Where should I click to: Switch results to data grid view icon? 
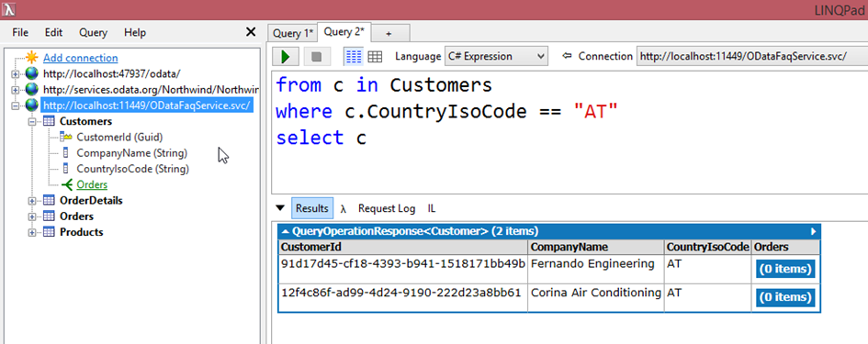pyautogui.click(x=376, y=56)
